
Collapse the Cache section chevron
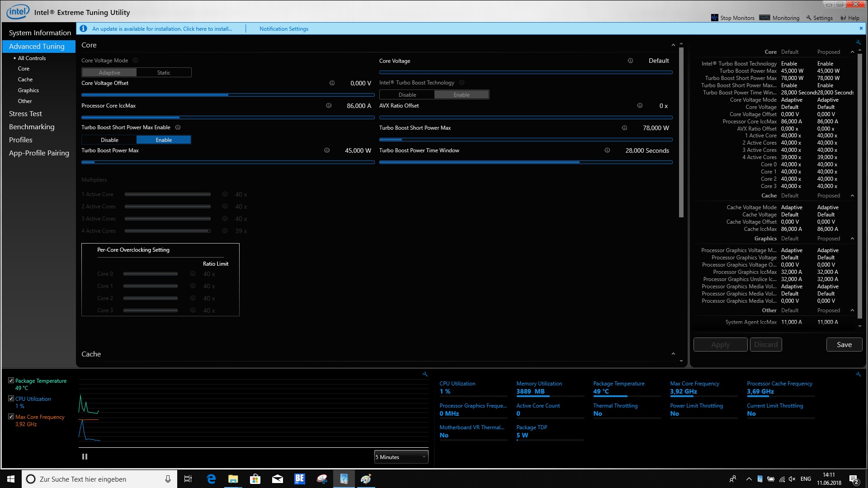pos(673,354)
